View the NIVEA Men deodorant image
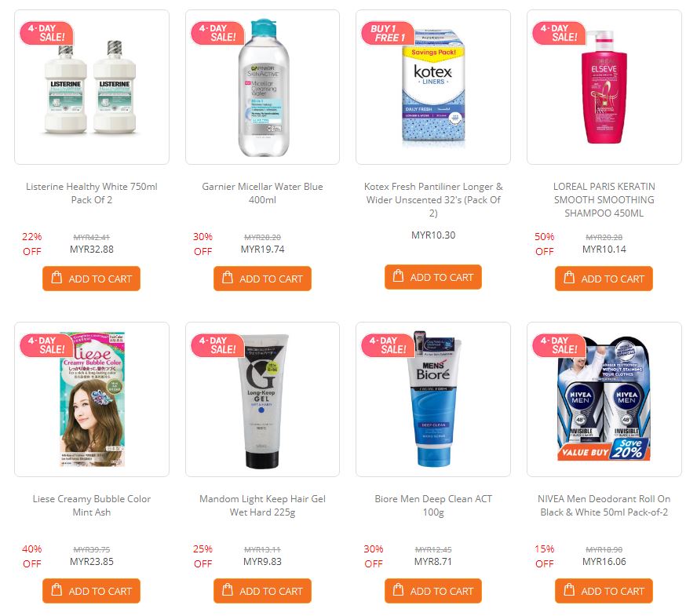The width and height of the screenshot is (697, 616). tap(604, 399)
